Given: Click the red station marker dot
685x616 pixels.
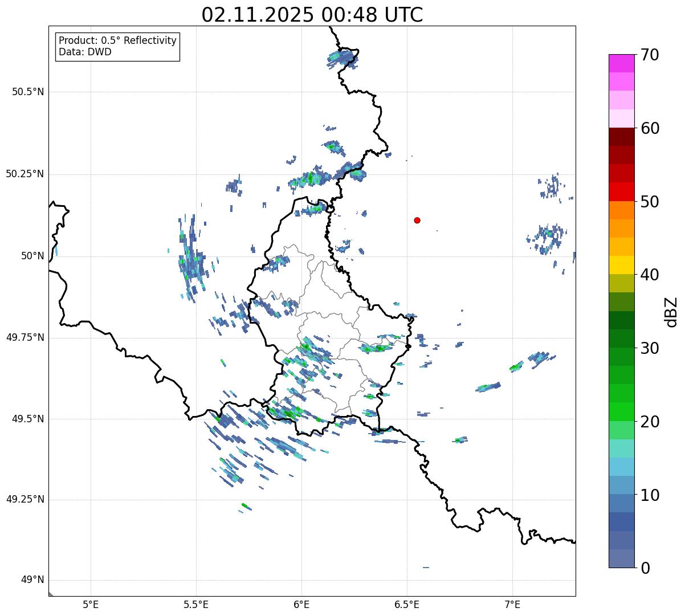Looking at the screenshot, I should click(x=417, y=220).
